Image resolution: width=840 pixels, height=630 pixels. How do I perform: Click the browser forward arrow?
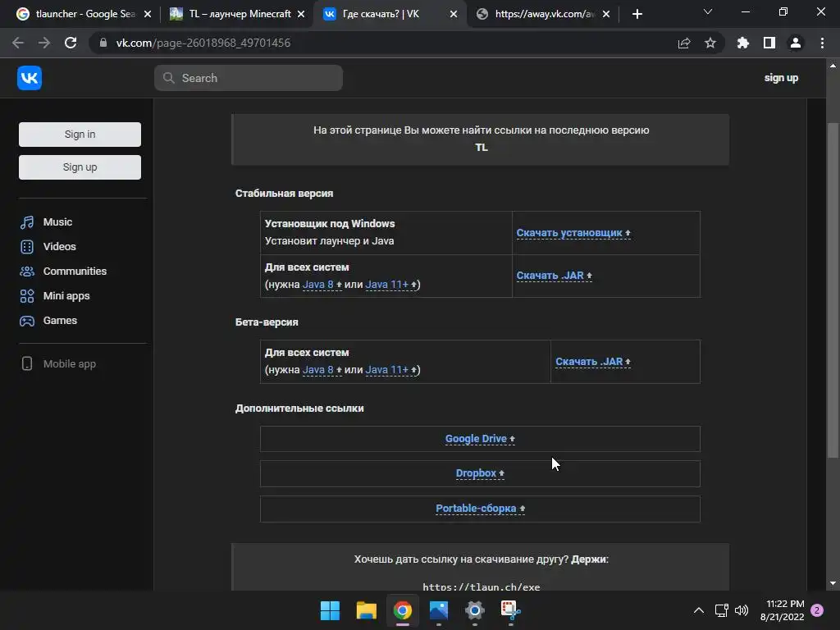pos(44,43)
